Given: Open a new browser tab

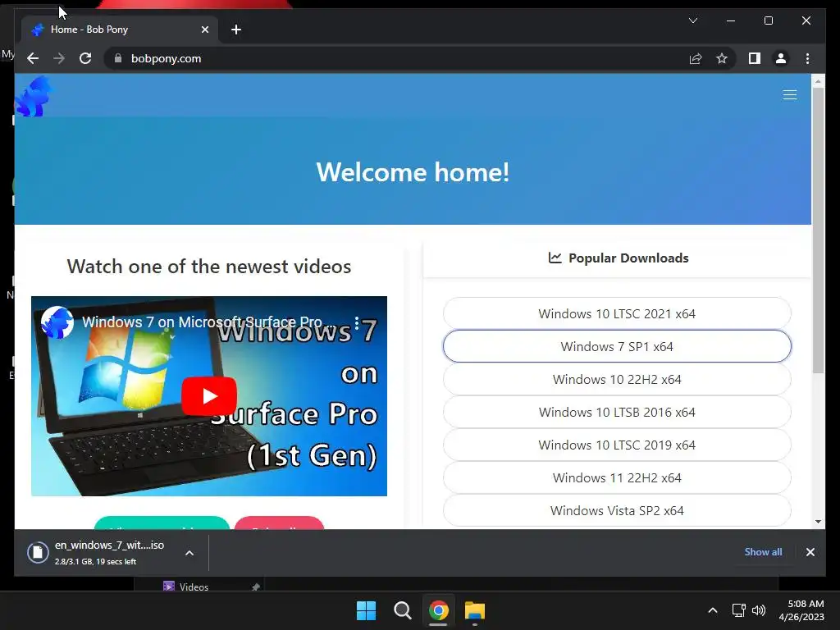Looking at the screenshot, I should [x=236, y=30].
